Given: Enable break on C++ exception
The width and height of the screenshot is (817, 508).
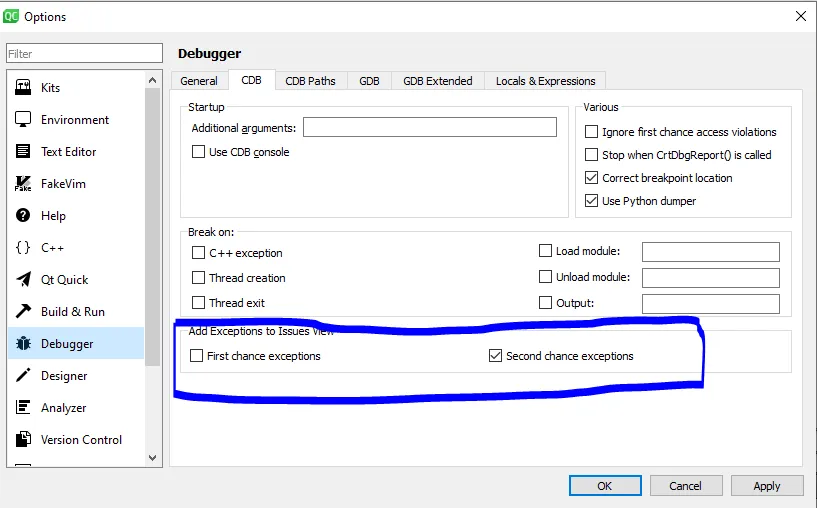Looking at the screenshot, I should (198, 253).
